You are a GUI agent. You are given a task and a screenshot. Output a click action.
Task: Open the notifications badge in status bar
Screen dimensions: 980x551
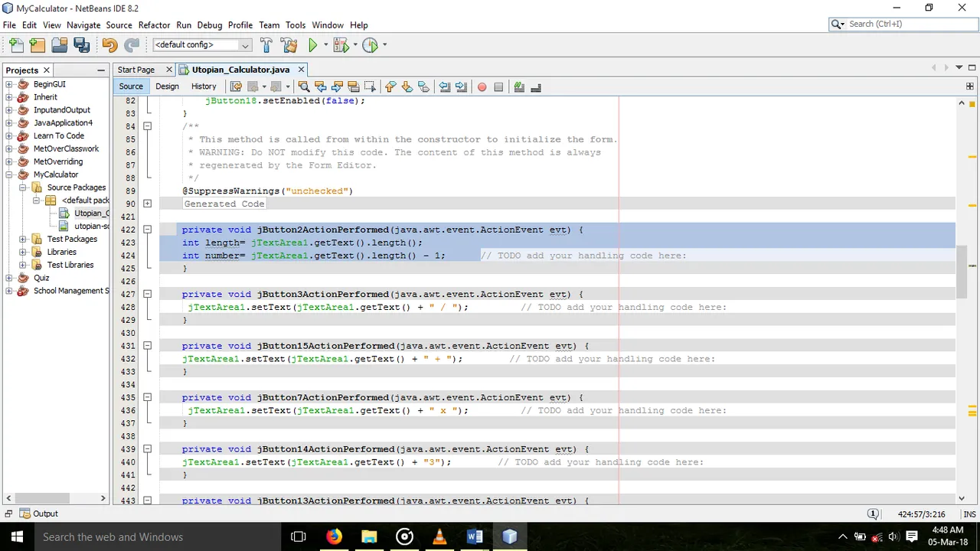[x=873, y=514]
